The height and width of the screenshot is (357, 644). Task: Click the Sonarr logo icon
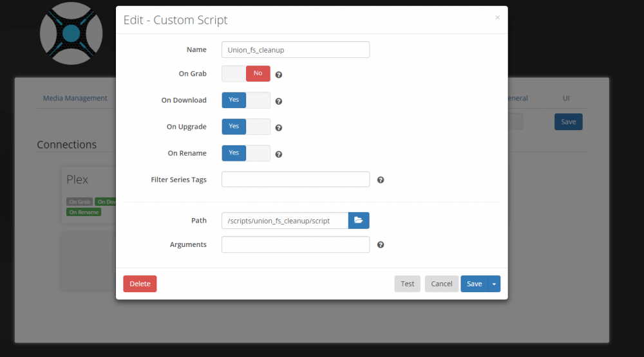pos(71,33)
